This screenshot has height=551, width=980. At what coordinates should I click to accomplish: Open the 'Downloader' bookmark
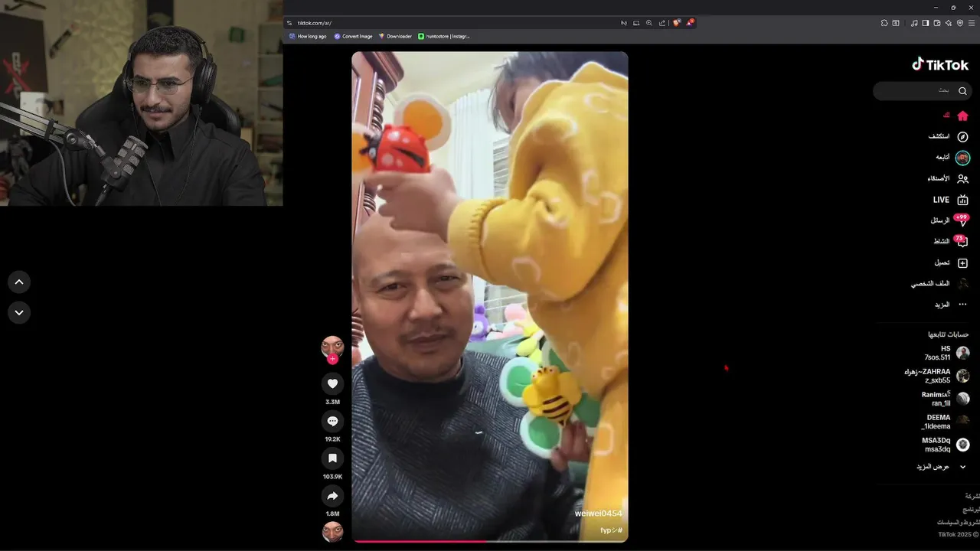pyautogui.click(x=395, y=36)
